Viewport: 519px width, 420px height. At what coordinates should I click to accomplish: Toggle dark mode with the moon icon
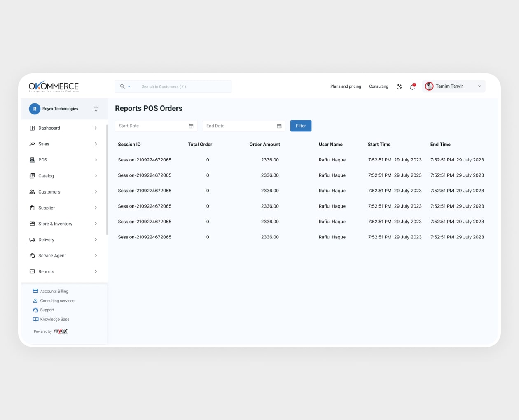pos(399,86)
